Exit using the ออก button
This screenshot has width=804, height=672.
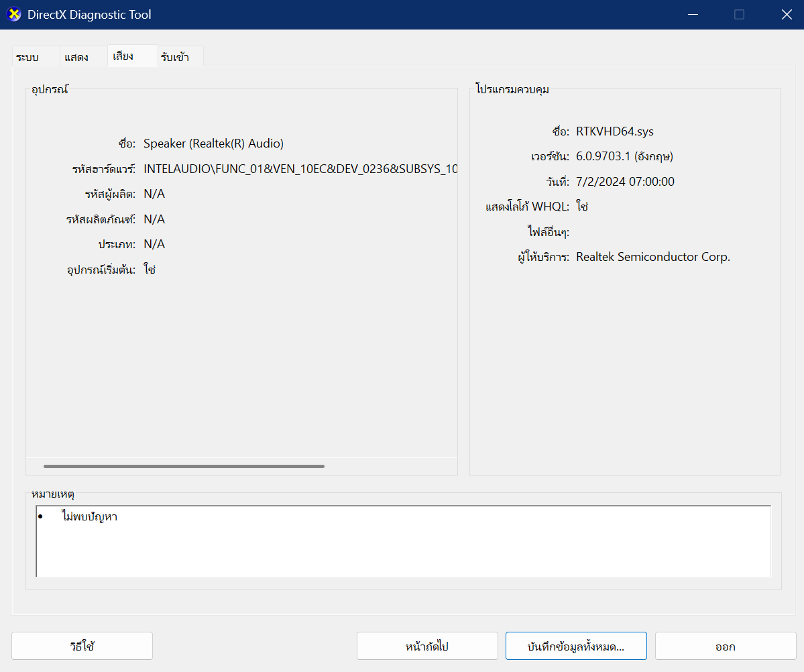click(x=725, y=647)
